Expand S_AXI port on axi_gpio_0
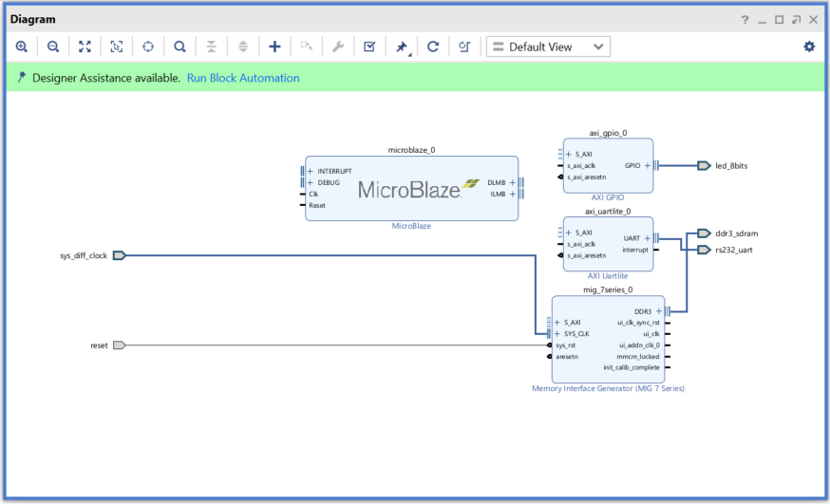 pos(569,155)
